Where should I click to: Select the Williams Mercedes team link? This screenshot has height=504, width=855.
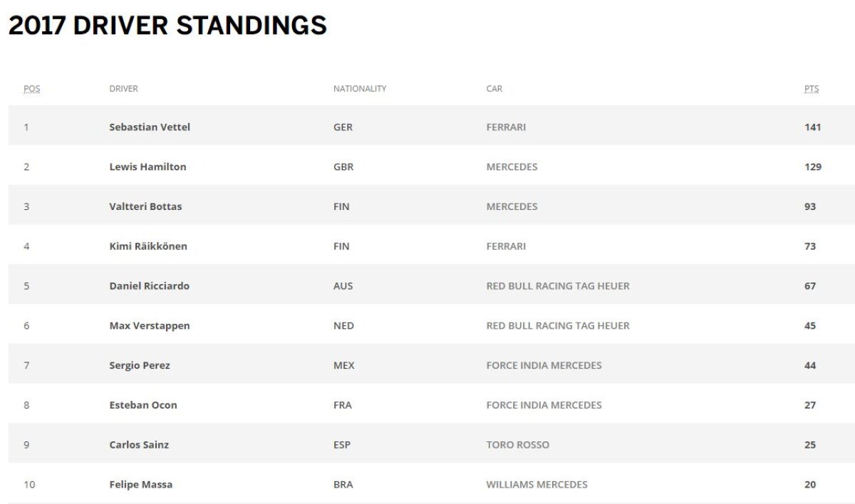pyautogui.click(x=537, y=485)
